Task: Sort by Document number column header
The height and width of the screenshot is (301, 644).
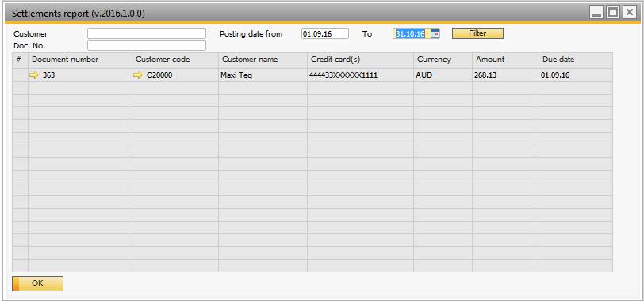Action: (80, 60)
